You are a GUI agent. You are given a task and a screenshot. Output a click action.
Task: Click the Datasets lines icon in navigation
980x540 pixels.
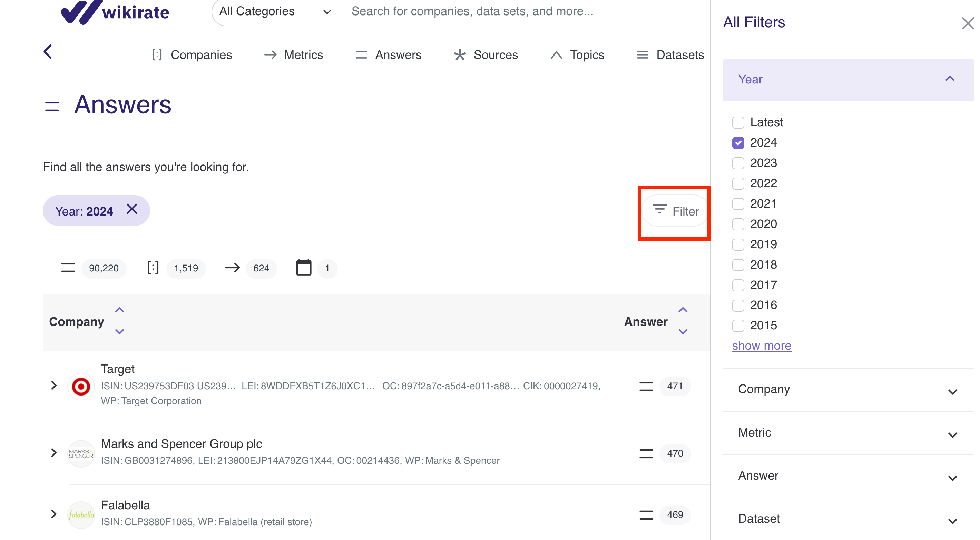[643, 55]
